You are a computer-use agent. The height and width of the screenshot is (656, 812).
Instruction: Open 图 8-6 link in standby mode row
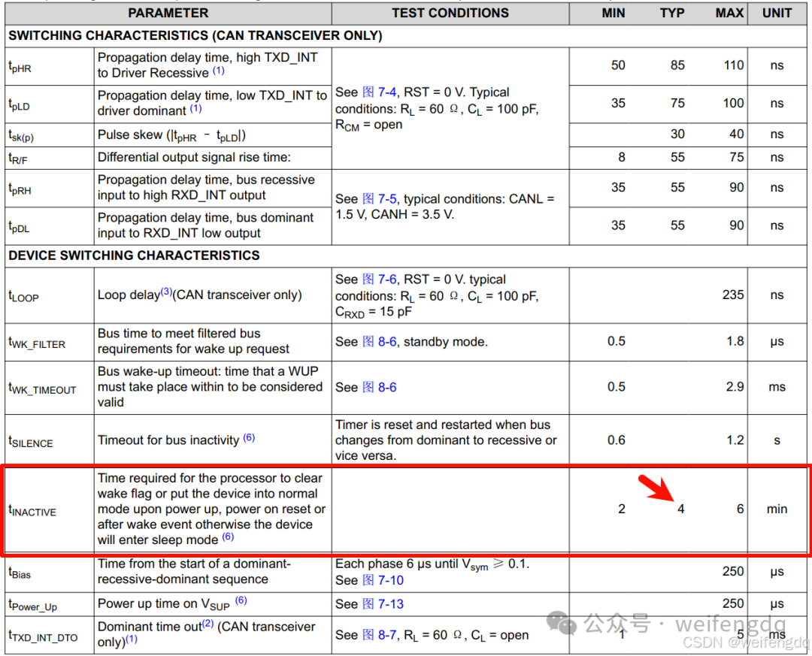point(379,342)
